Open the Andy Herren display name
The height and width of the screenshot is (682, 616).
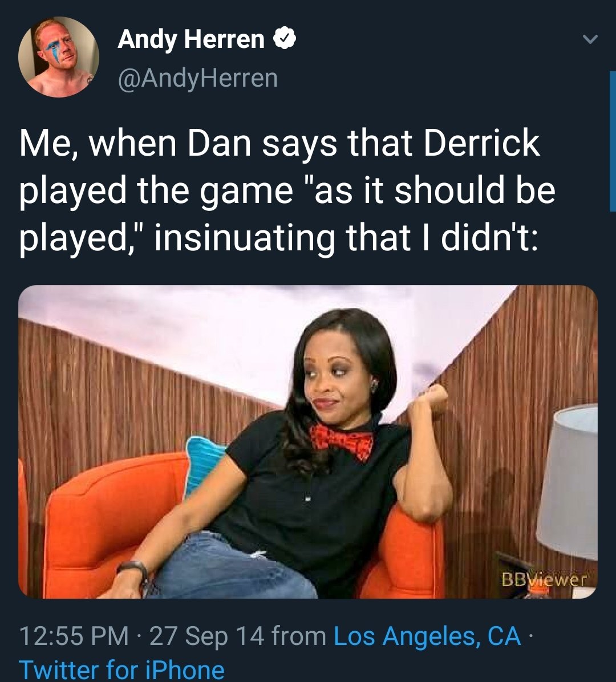pos(191,39)
